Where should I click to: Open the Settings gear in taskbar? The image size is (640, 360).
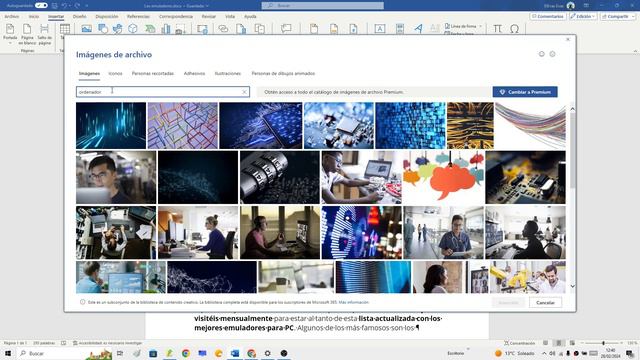tap(267, 353)
